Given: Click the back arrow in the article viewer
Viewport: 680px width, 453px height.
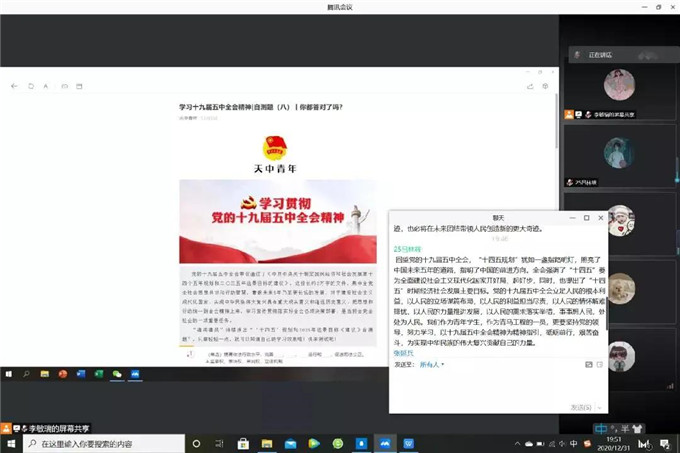Looking at the screenshot, I should [15, 87].
